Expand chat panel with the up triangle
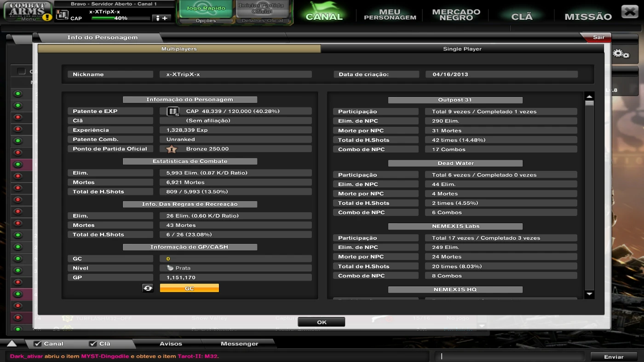The height and width of the screenshot is (362, 644). pos(12,344)
